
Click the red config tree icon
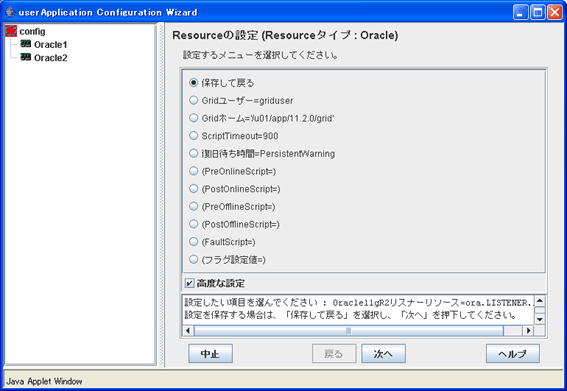tap(11, 31)
